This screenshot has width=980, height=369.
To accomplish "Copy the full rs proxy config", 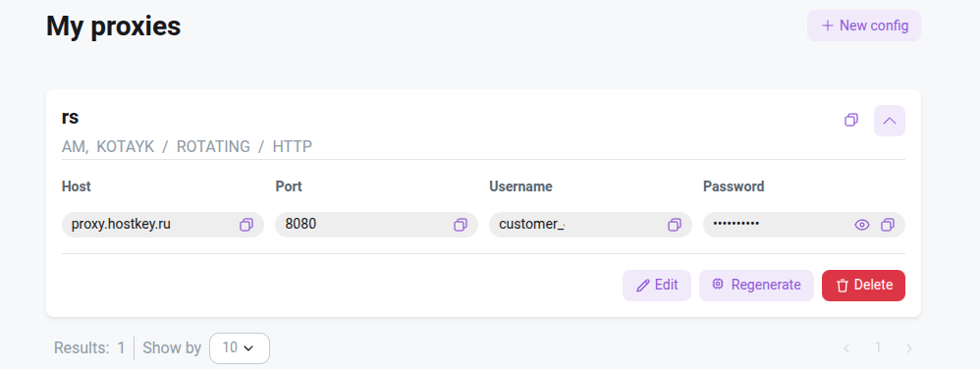I will (x=851, y=120).
